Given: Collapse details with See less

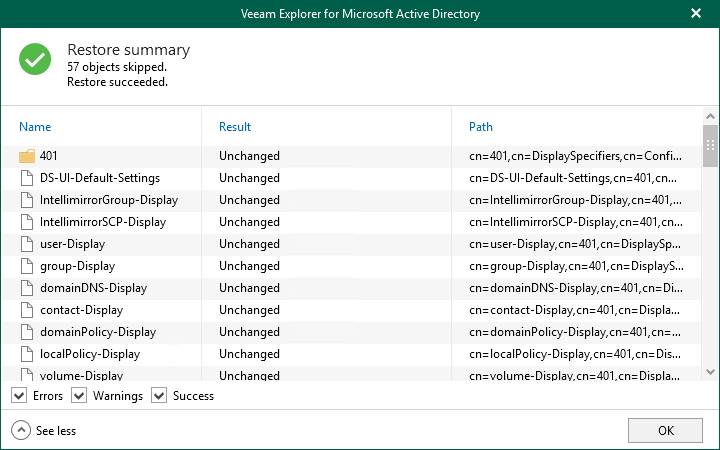Looking at the screenshot, I should point(44,431).
